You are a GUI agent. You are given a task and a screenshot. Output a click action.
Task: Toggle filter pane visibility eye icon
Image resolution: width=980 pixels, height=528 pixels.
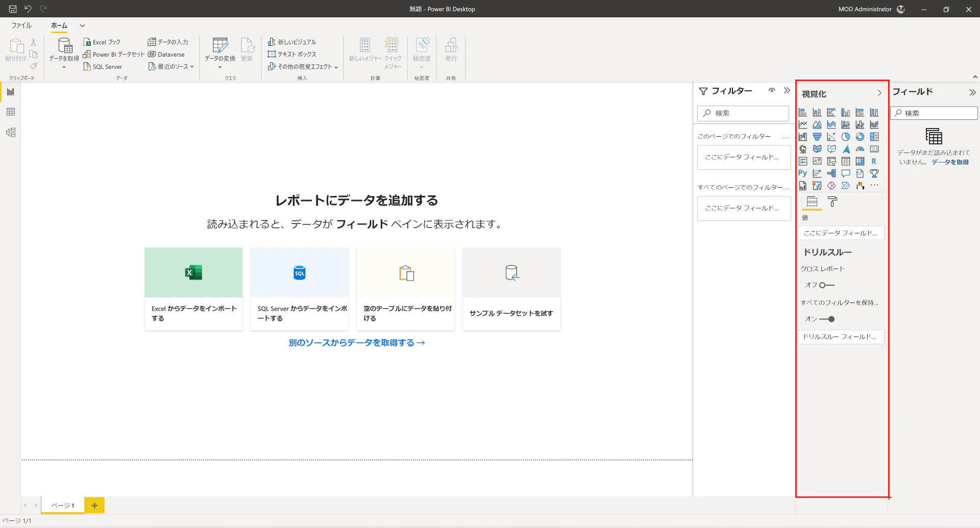(772, 91)
